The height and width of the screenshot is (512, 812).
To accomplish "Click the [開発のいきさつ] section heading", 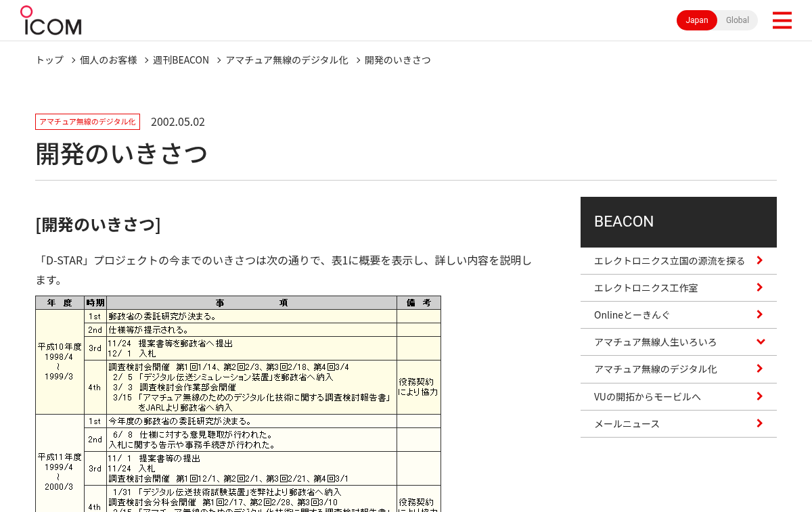I will tap(98, 224).
